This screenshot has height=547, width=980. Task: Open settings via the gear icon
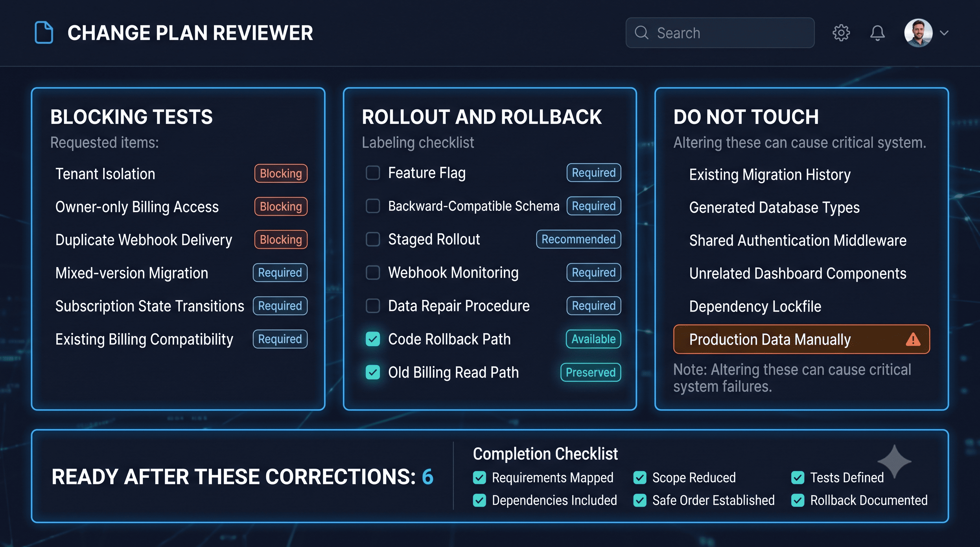841,33
